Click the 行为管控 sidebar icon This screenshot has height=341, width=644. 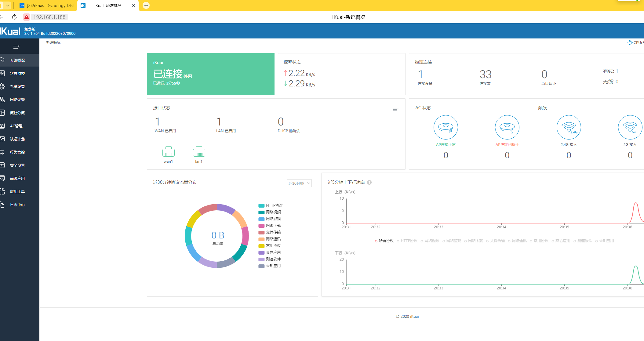[x=2, y=152]
